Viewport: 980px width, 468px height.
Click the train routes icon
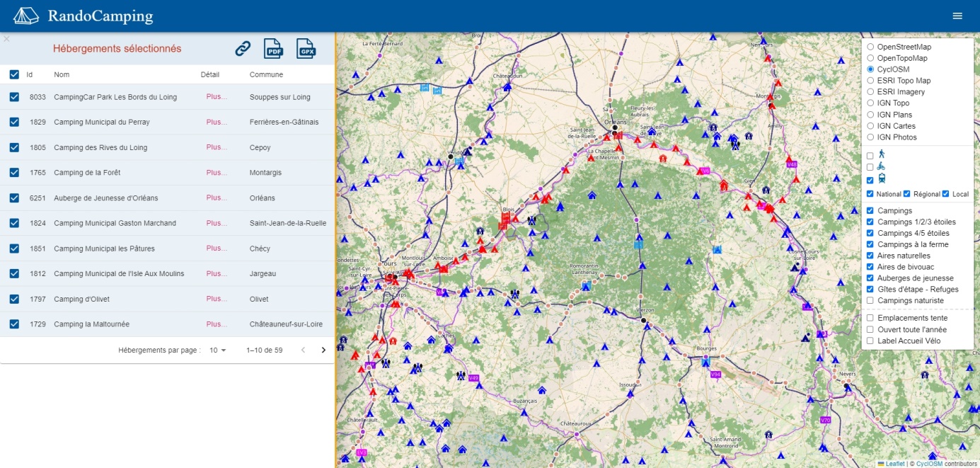881,179
